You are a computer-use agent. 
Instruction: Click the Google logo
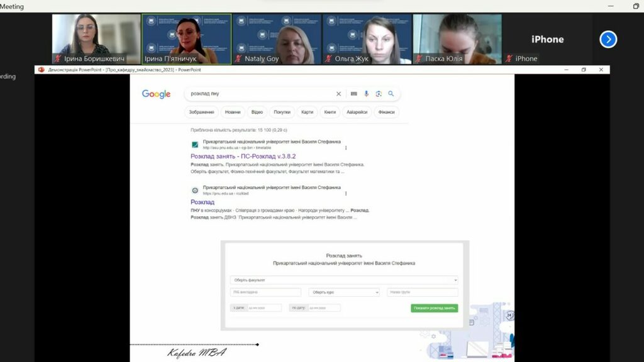pyautogui.click(x=156, y=94)
